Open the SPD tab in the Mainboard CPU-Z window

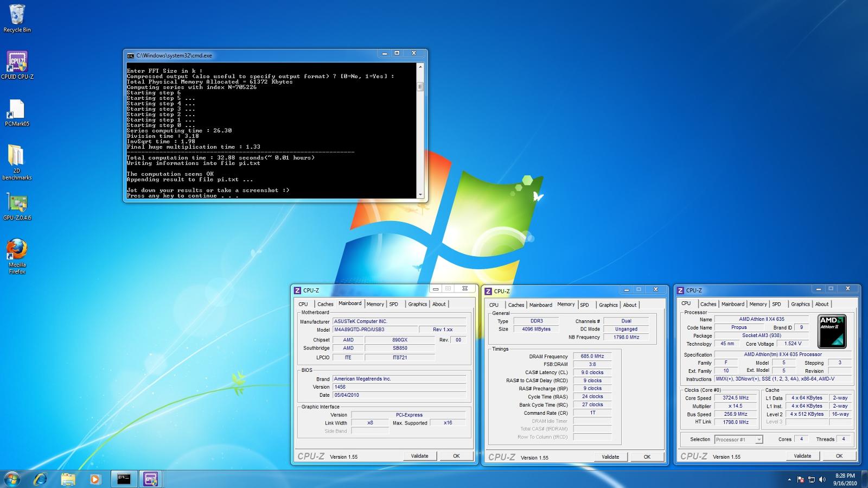(x=394, y=304)
